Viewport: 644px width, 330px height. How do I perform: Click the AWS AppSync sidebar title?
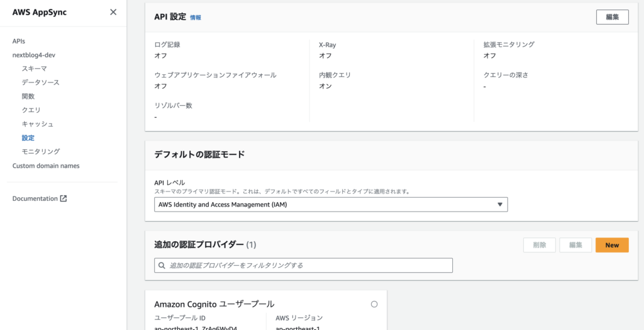point(40,13)
